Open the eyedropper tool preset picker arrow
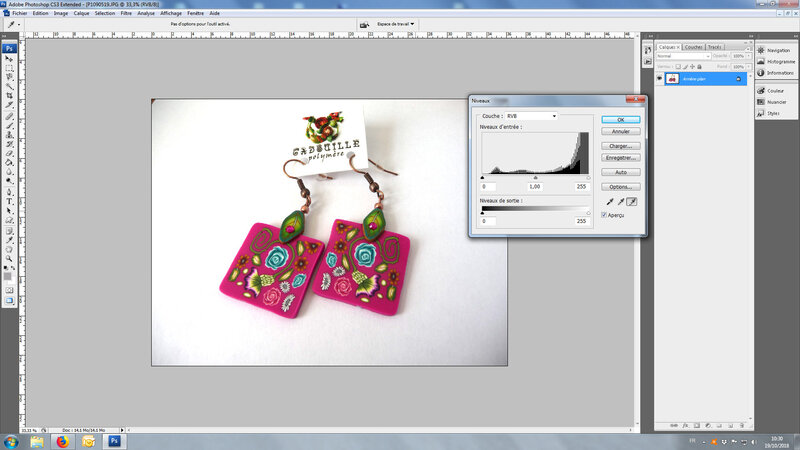The image size is (800, 450). pyautogui.click(x=19, y=24)
